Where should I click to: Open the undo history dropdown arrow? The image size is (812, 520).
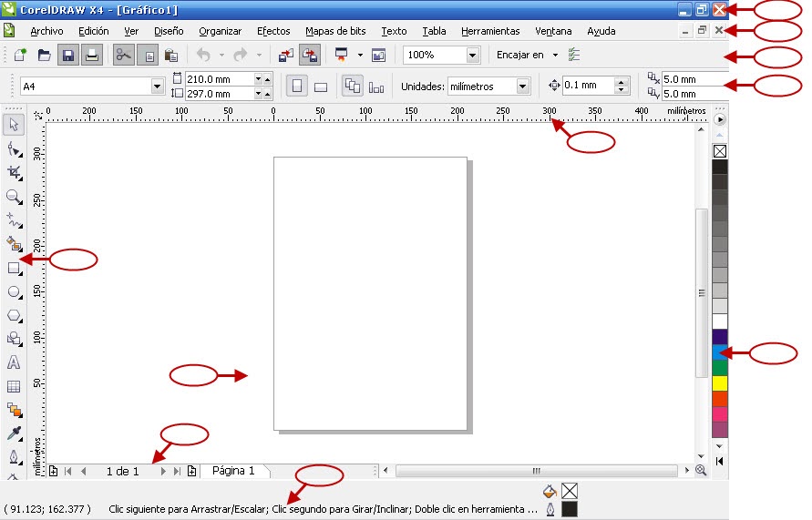(221, 55)
